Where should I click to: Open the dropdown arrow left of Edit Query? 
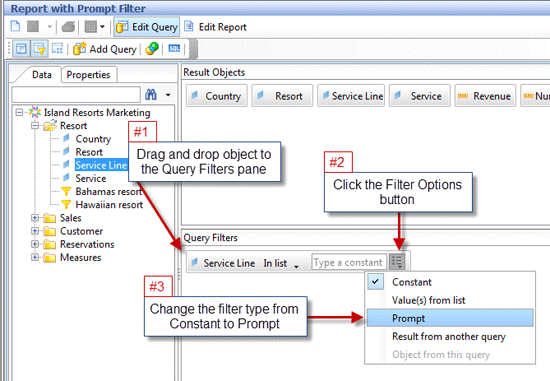(102, 27)
